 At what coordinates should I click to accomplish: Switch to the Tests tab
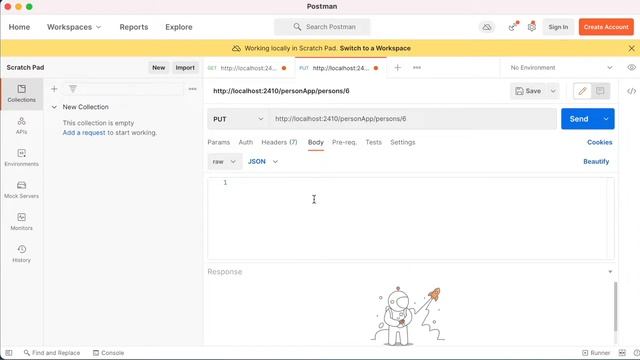point(373,142)
